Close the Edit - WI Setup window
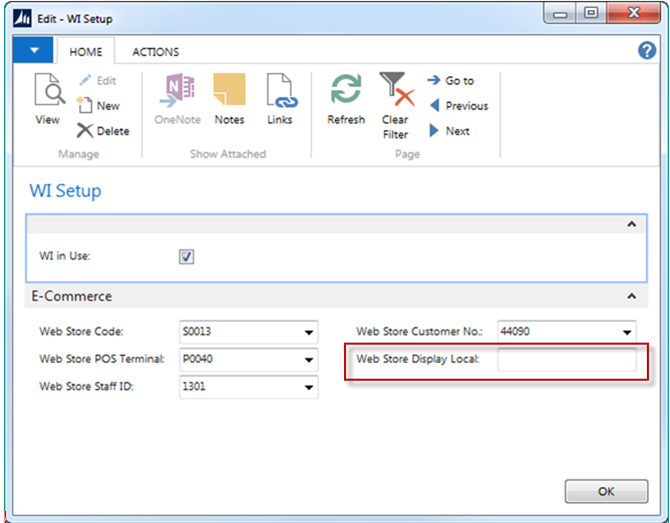 [633, 14]
